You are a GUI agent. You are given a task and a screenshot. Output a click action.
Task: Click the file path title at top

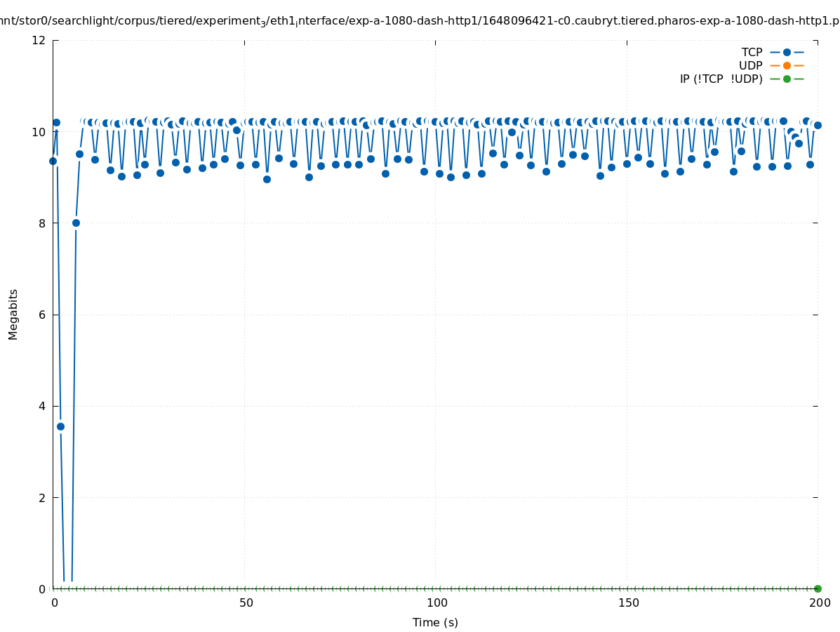[420, 21]
